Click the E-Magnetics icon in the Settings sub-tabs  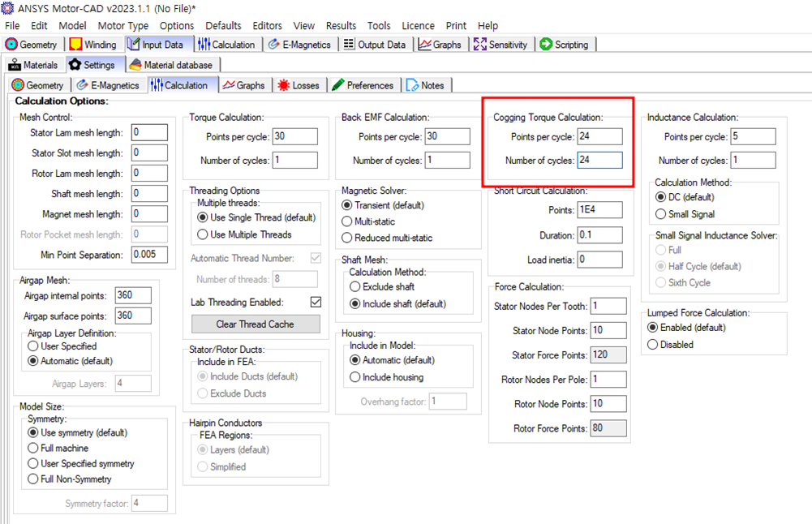pos(82,85)
